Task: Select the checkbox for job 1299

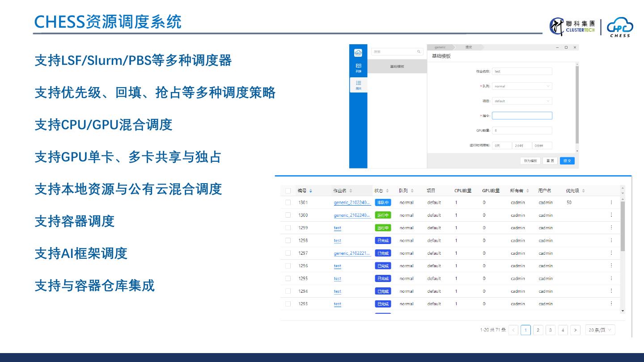Action: click(288, 228)
